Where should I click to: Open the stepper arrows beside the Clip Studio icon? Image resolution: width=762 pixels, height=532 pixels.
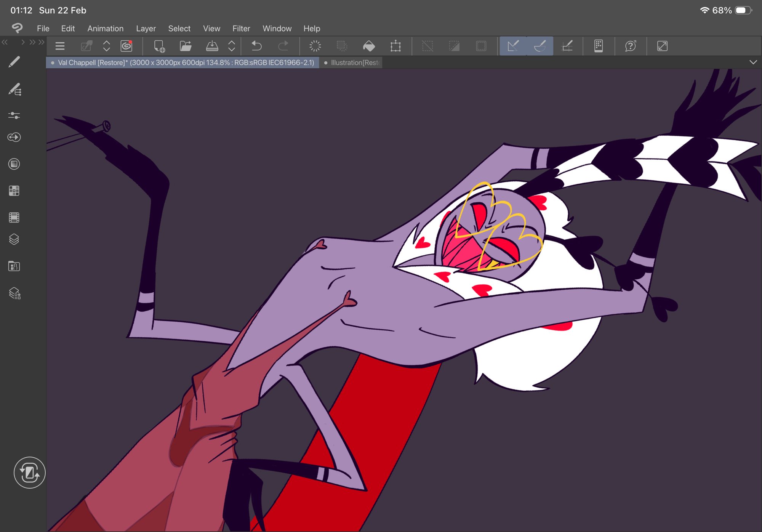click(x=107, y=46)
